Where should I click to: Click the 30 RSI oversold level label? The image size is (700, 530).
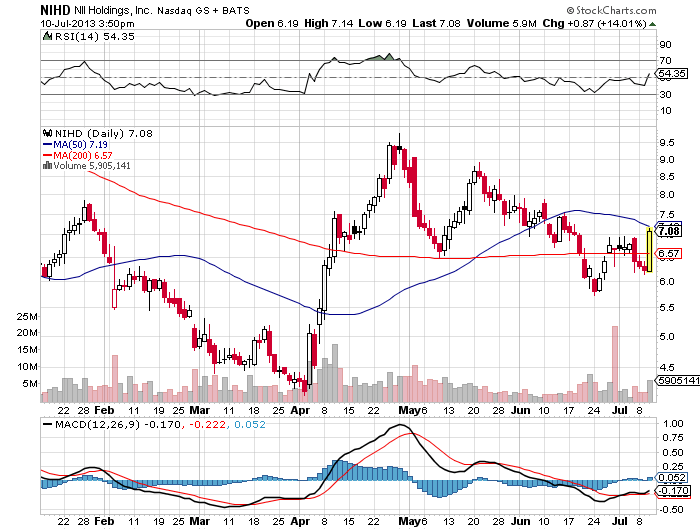pyautogui.click(x=665, y=94)
